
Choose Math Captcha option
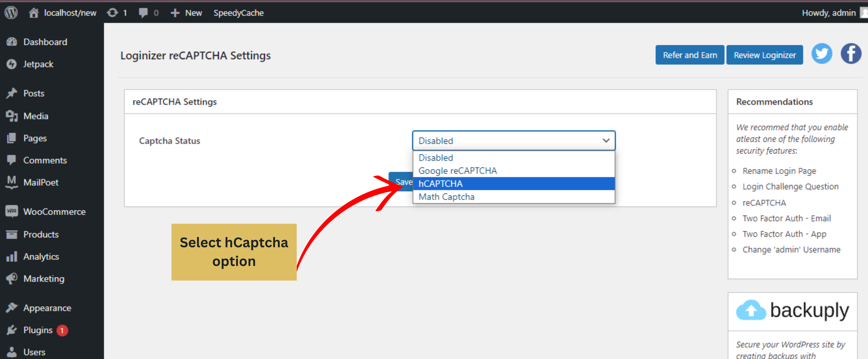pos(514,196)
